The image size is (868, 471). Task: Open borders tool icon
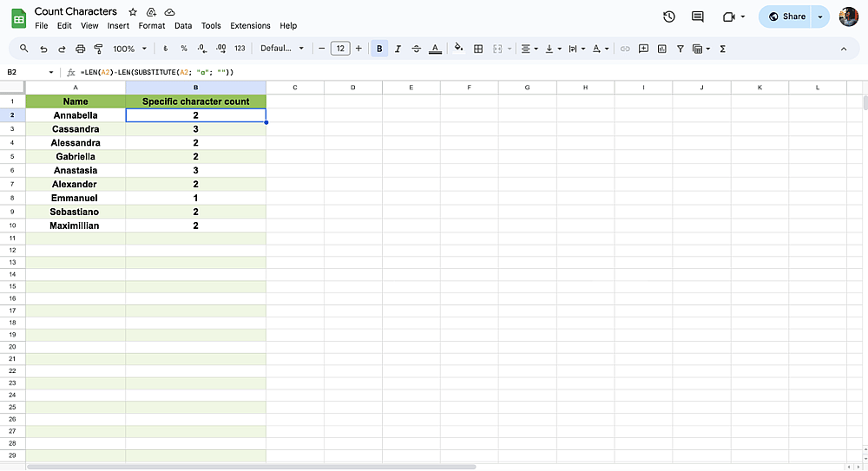click(478, 49)
